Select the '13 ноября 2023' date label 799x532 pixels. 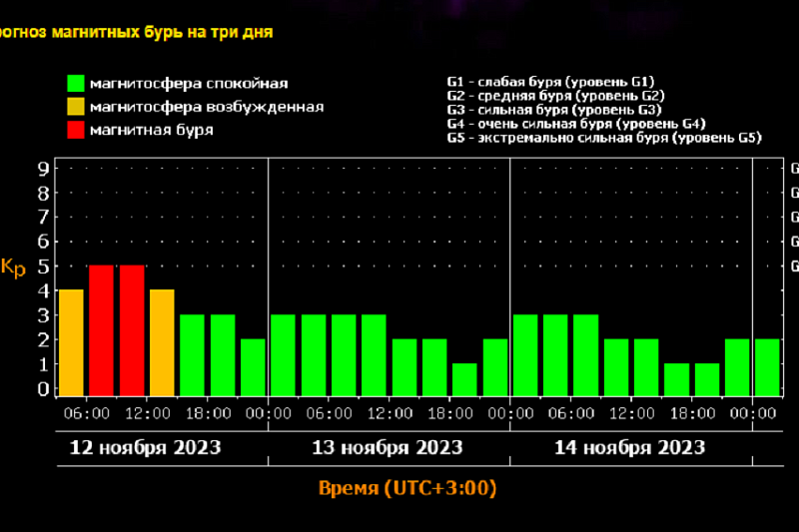pos(389,446)
